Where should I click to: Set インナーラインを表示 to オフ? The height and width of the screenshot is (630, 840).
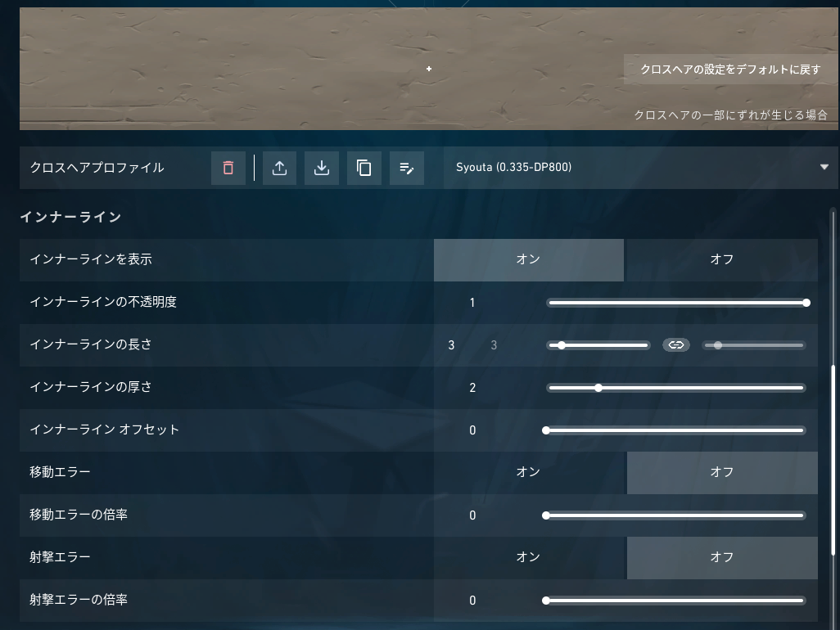click(722, 260)
